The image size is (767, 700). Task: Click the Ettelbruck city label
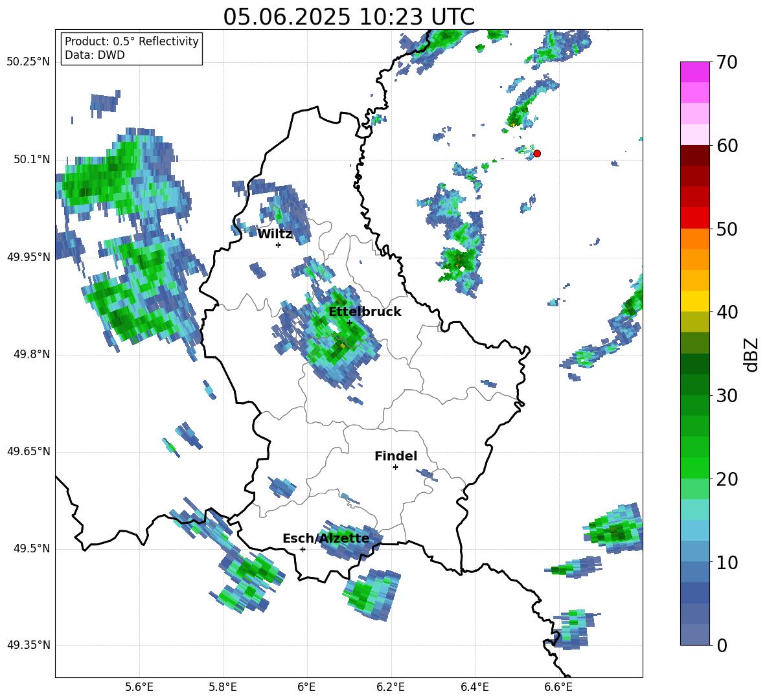365,312
